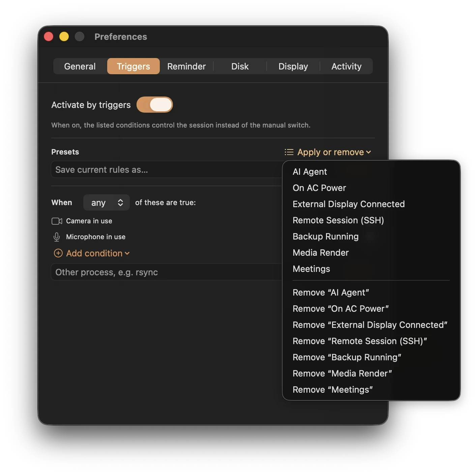Apply the Backup Running preset
The width and height of the screenshot is (476, 475).
[371, 236]
